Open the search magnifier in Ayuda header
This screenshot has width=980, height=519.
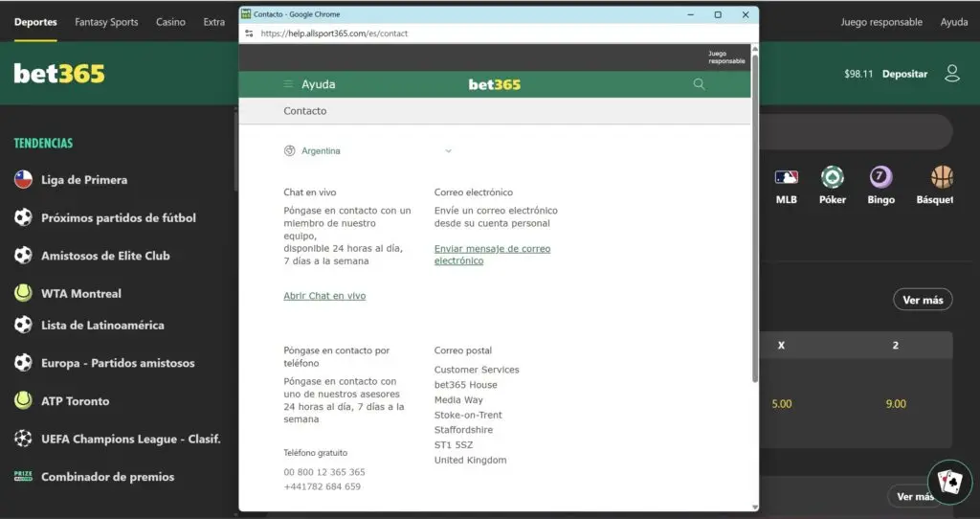click(x=699, y=84)
